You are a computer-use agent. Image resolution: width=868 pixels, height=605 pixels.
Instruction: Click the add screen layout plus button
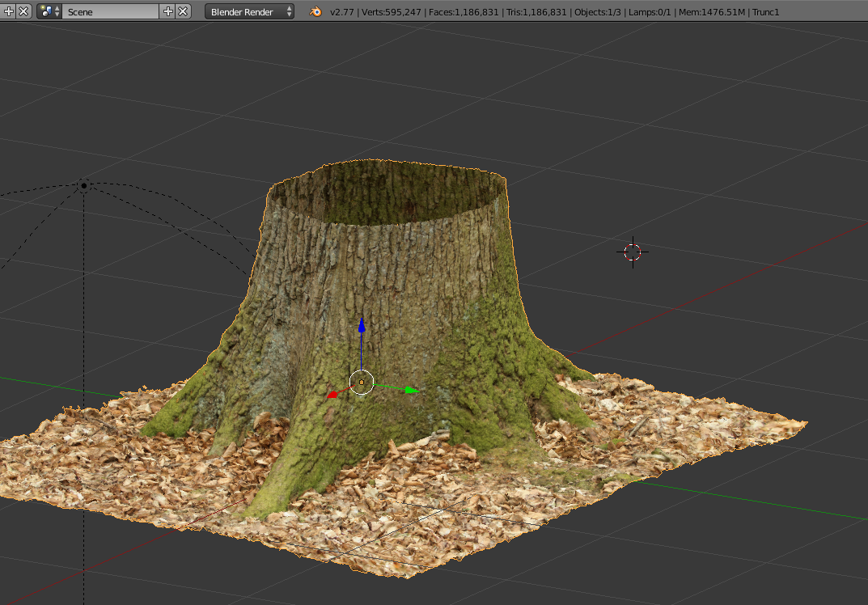[9, 11]
